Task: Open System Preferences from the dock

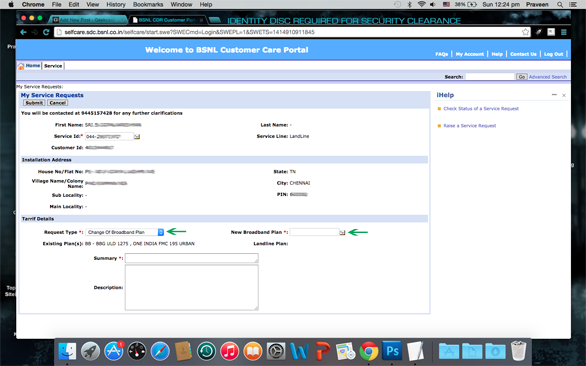Action: pos(276,351)
